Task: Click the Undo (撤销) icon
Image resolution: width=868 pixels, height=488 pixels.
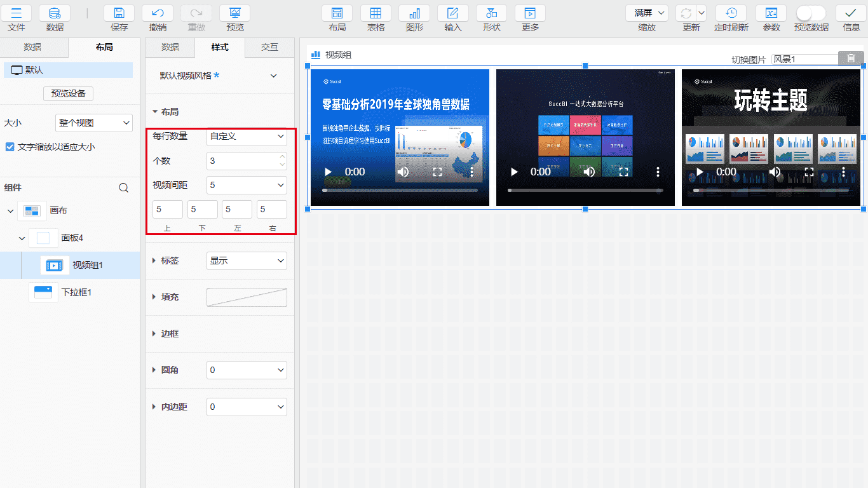Action: (x=157, y=13)
